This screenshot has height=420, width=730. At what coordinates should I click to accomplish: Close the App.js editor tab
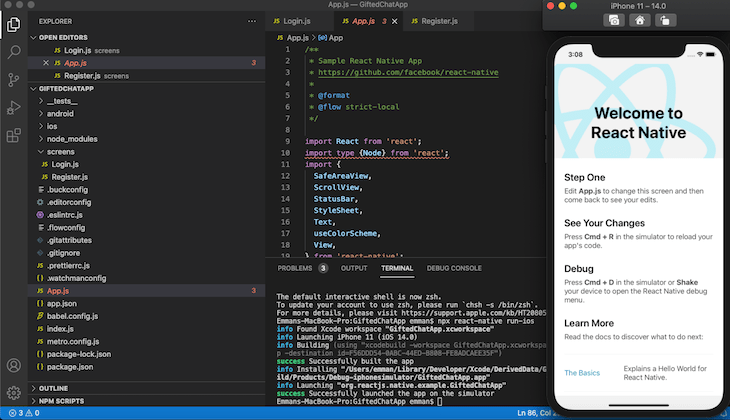point(395,21)
